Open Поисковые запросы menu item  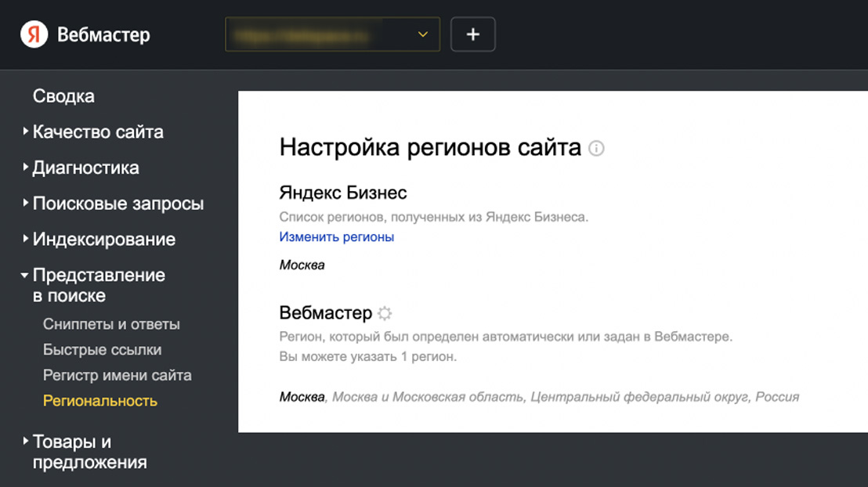point(118,204)
